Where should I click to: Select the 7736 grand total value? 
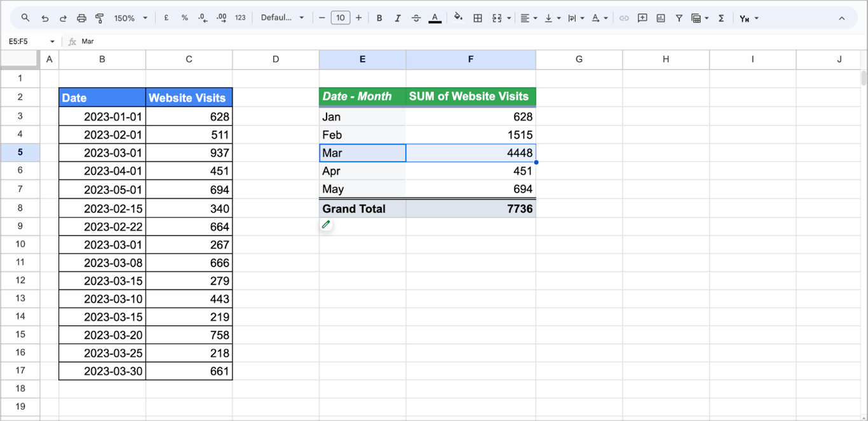[471, 209]
